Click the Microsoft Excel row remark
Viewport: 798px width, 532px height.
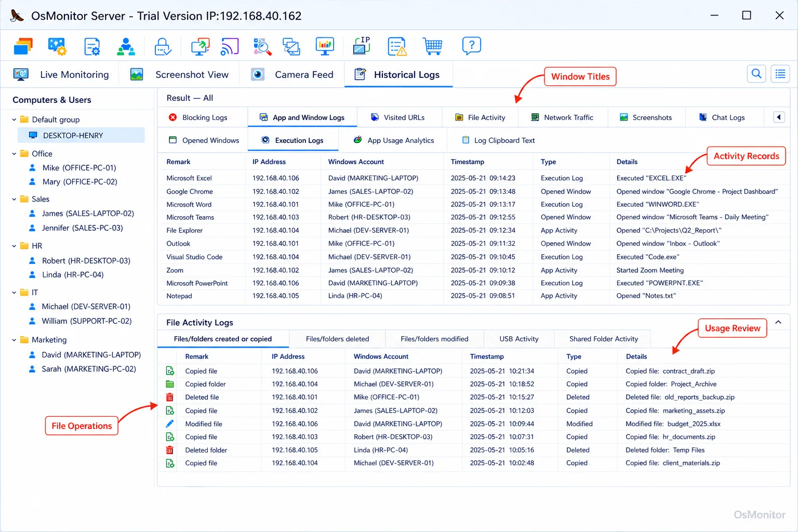coord(189,178)
